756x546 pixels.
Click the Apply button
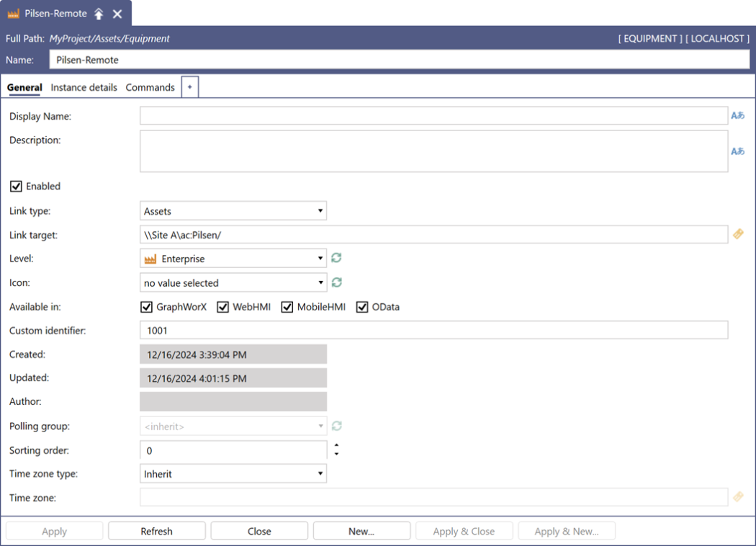[55, 531]
